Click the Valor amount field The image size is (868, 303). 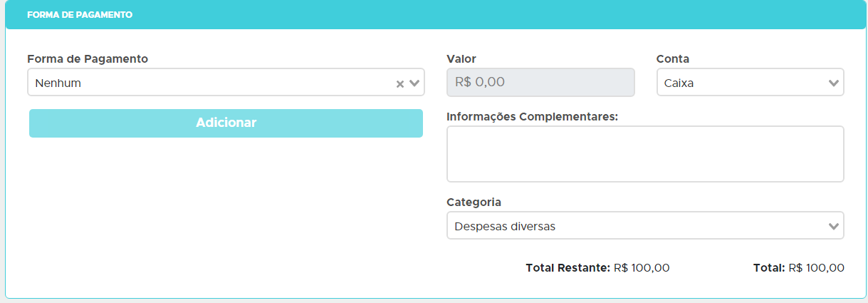tap(540, 82)
